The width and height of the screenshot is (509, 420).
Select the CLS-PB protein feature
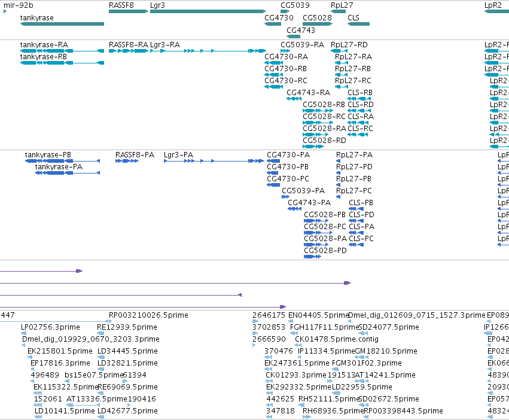point(356,209)
